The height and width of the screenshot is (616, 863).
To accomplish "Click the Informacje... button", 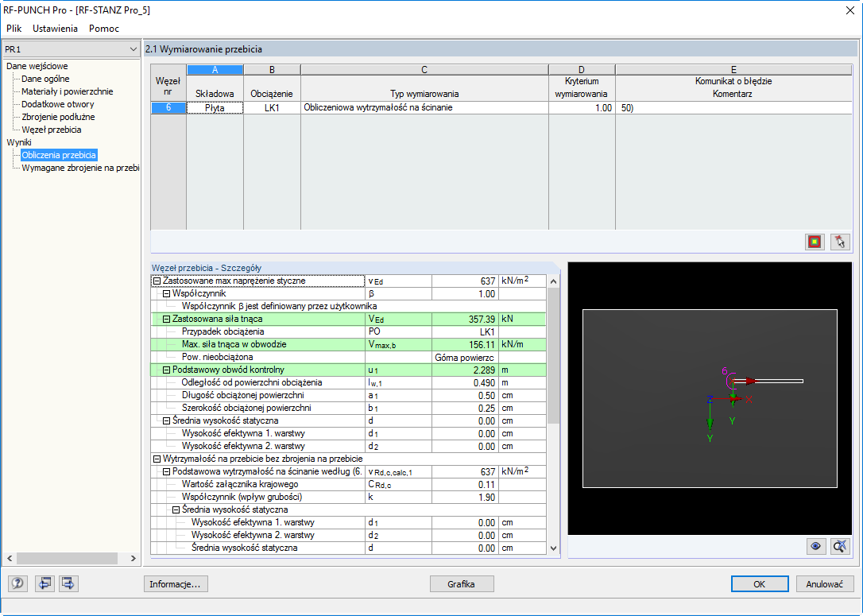I will tap(176, 584).
